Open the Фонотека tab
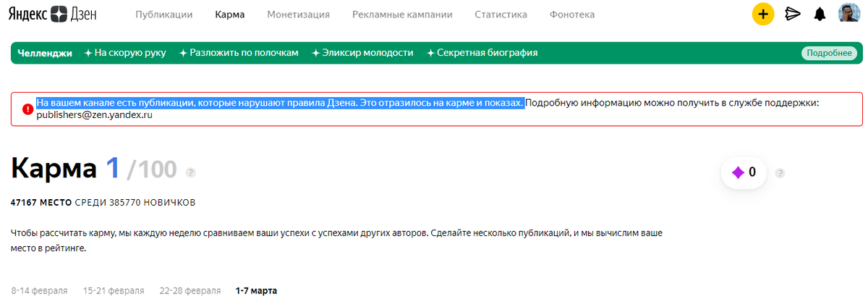Image resolution: width=868 pixels, height=302 pixels. click(x=572, y=14)
